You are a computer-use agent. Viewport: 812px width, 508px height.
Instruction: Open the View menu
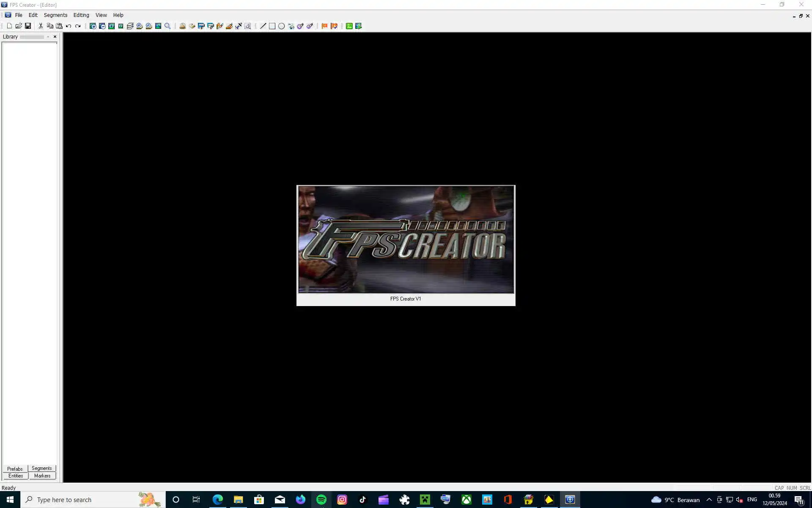click(x=101, y=15)
